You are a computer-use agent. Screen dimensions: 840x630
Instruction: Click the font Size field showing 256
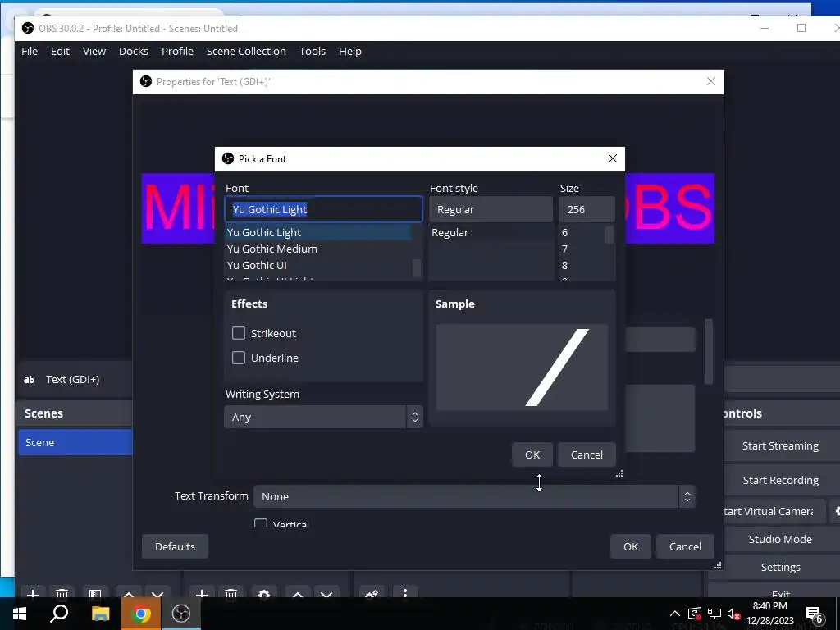[x=587, y=209]
